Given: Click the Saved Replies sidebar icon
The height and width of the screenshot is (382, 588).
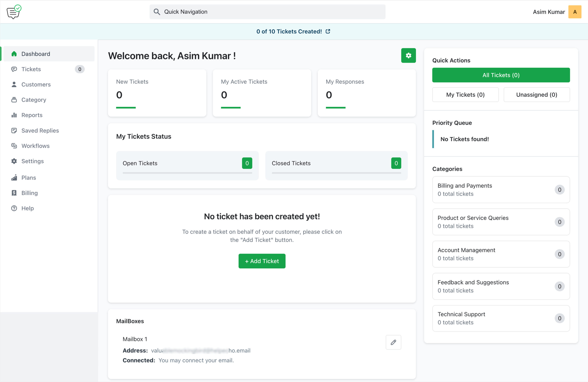Looking at the screenshot, I should pyautogui.click(x=14, y=130).
